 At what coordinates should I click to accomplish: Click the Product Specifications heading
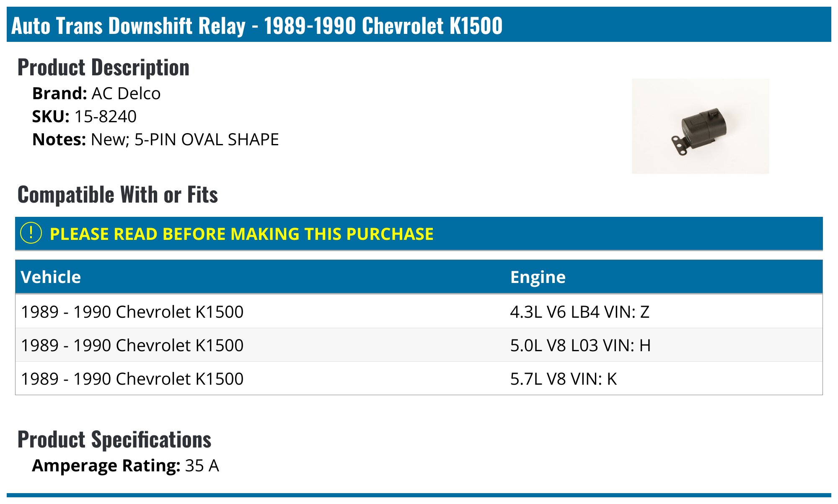pyautogui.click(x=114, y=440)
